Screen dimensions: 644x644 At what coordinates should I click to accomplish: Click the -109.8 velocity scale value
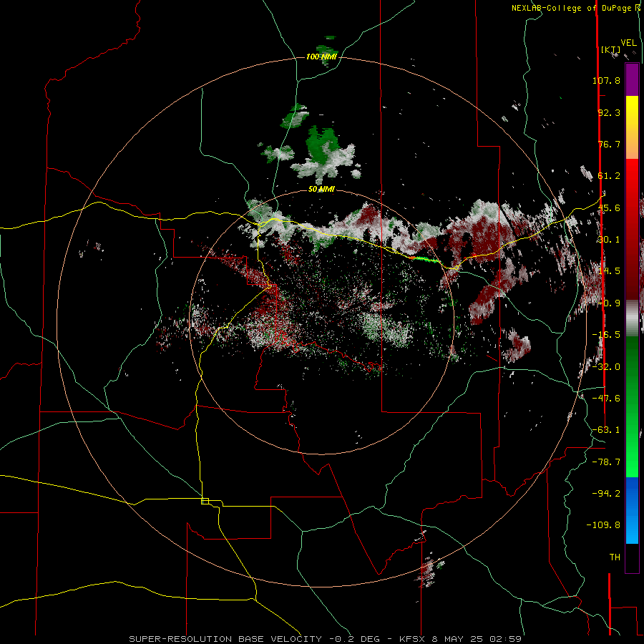pyautogui.click(x=603, y=525)
